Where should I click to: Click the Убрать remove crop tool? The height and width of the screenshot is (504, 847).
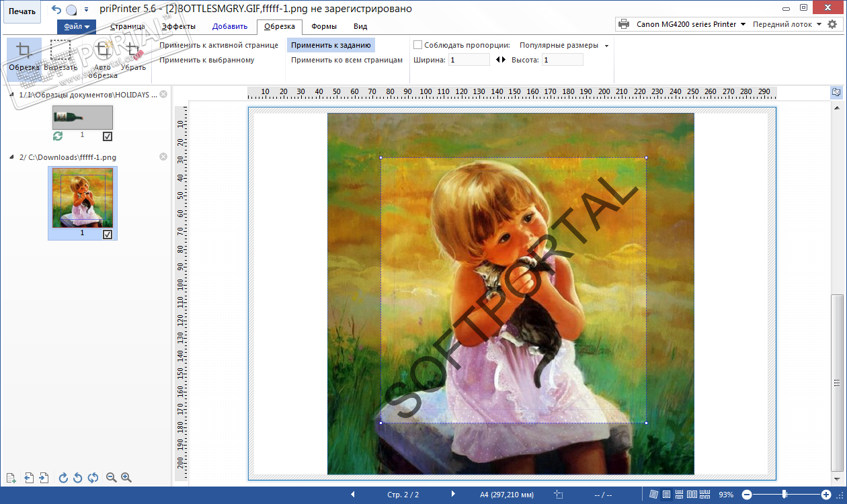(x=134, y=56)
